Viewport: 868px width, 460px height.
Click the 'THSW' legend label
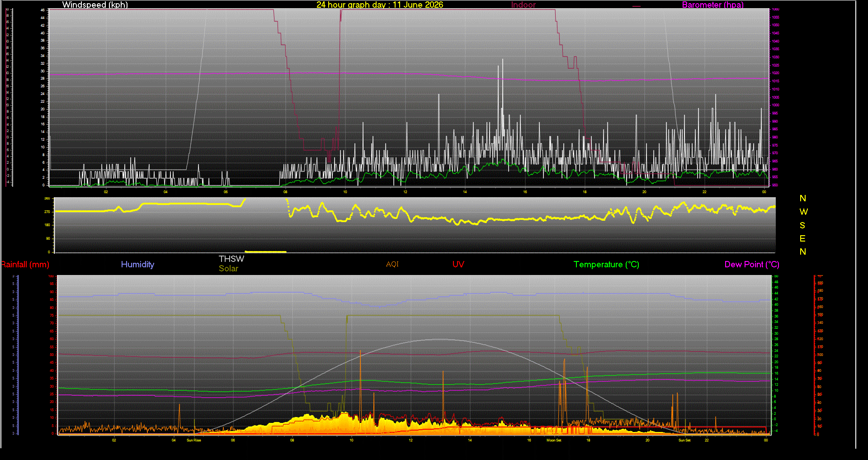pyautogui.click(x=231, y=259)
